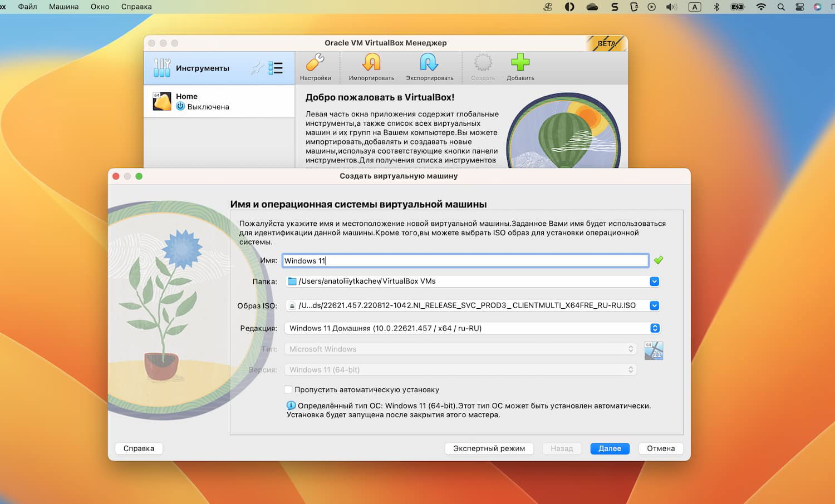Select the Home machine row text
The width and height of the screenshot is (835, 504).
click(x=186, y=96)
